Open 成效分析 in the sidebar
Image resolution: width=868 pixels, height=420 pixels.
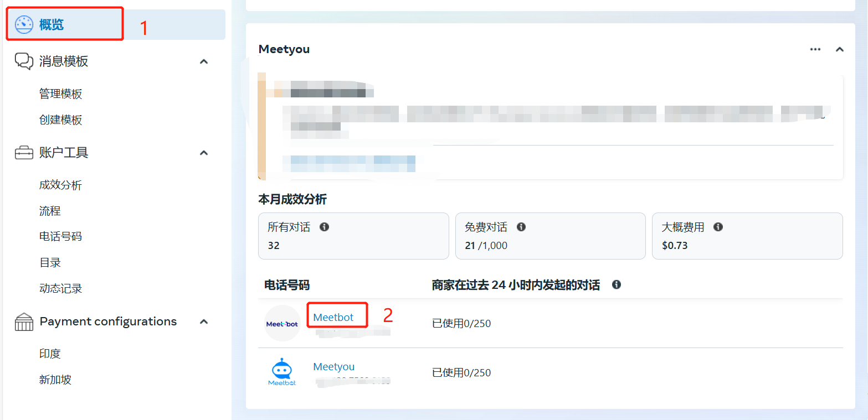coord(61,185)
